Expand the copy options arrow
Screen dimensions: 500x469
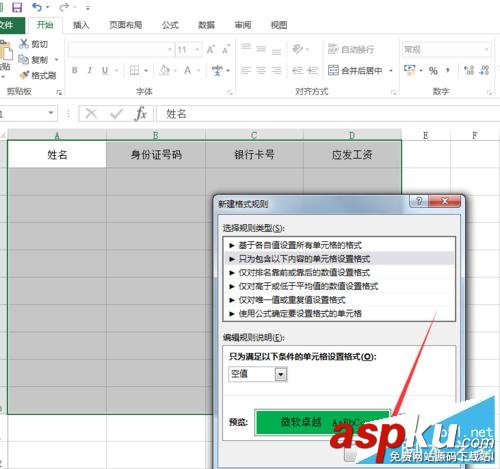56,60
